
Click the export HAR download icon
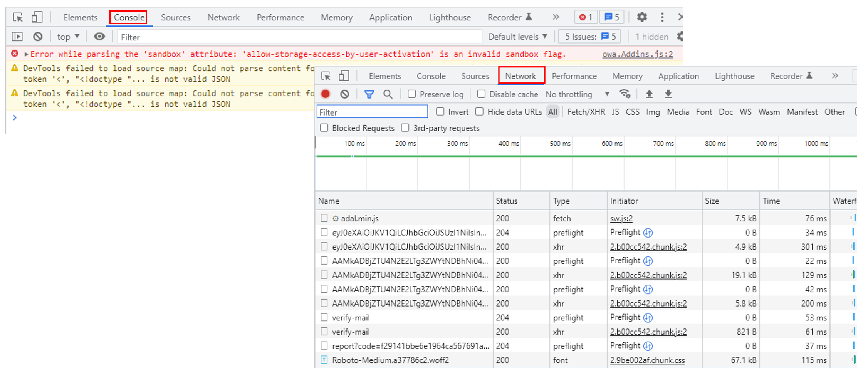(668, 94)
